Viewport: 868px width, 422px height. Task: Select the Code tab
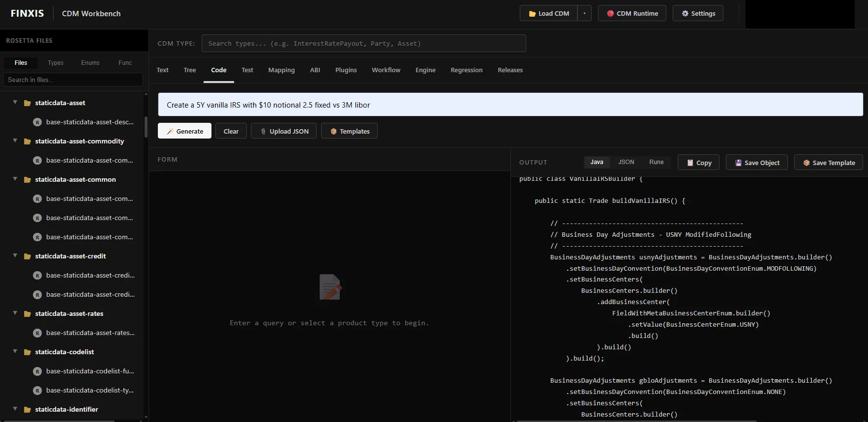tap(219, 70)
